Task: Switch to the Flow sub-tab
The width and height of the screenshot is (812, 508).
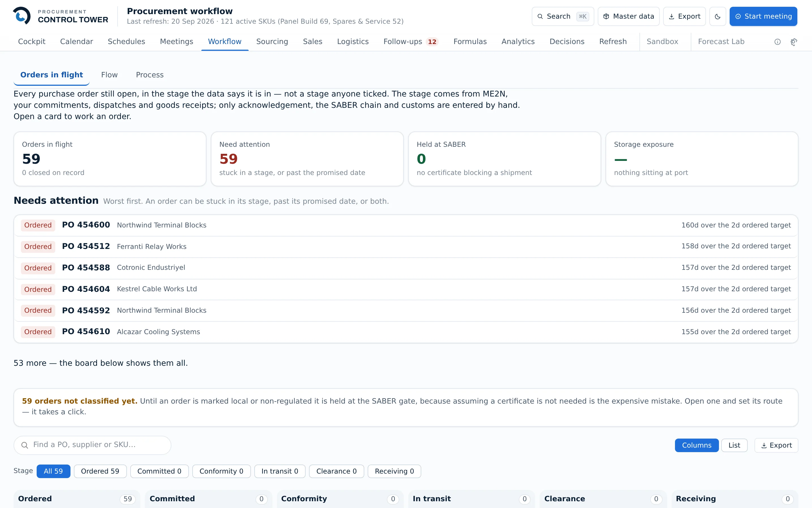Action: coord(109,75)
